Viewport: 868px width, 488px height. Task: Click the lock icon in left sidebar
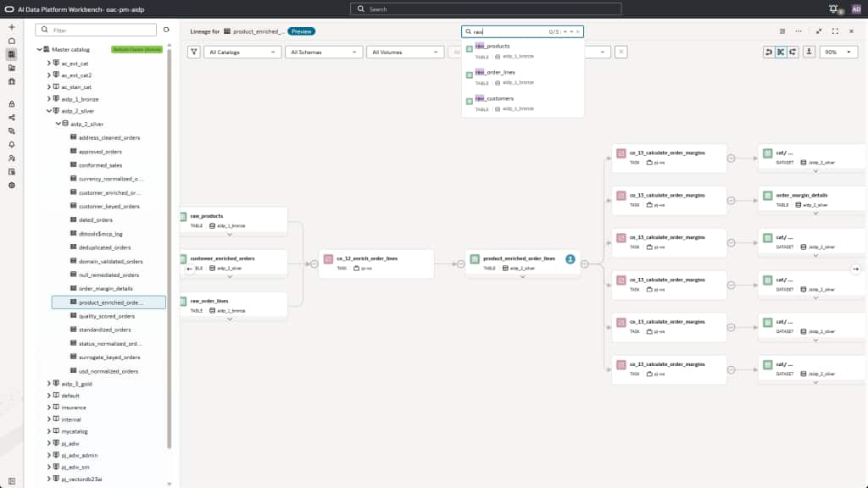pyautogui.click(x=12, y=104)
